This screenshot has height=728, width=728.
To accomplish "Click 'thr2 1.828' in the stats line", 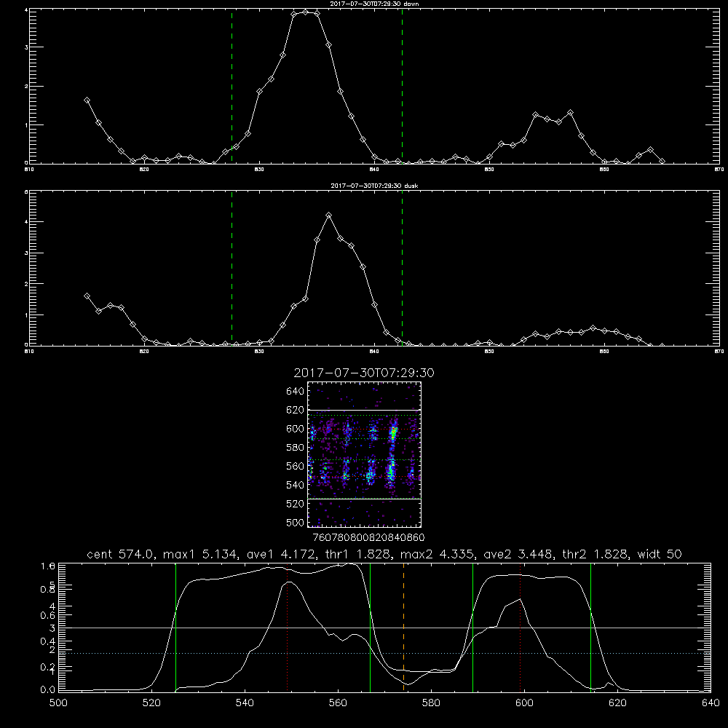I will click(596, 554).
